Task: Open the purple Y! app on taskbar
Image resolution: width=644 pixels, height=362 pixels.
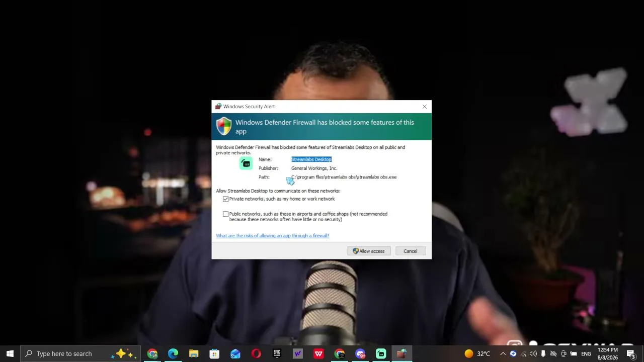Action: (298, 353)
